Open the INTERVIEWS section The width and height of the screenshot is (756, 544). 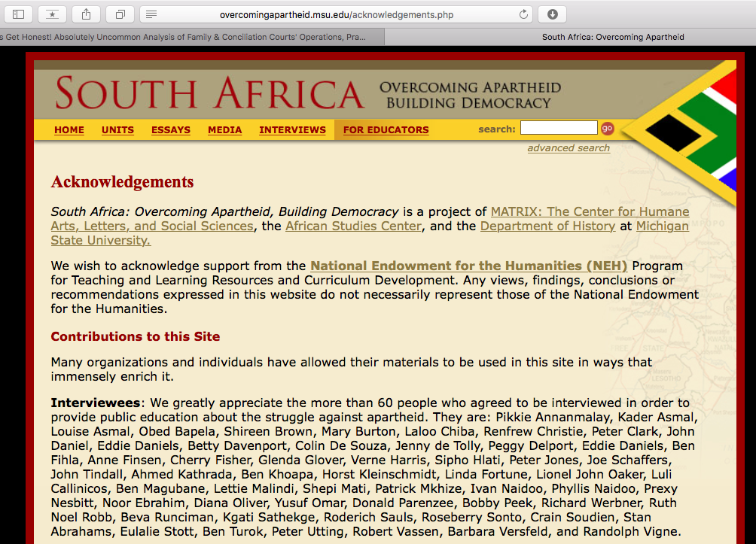point(292,130)
